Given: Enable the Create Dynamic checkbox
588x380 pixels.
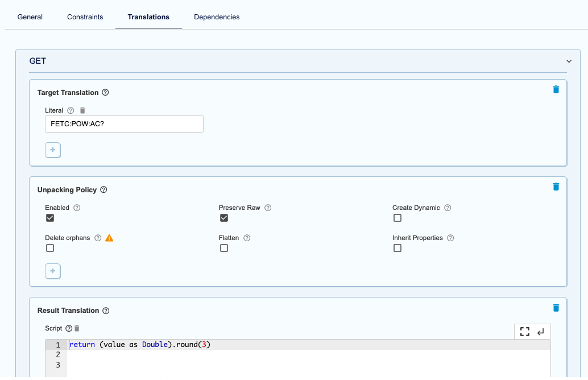Looking at the screenshot, I should pos(397,218).
